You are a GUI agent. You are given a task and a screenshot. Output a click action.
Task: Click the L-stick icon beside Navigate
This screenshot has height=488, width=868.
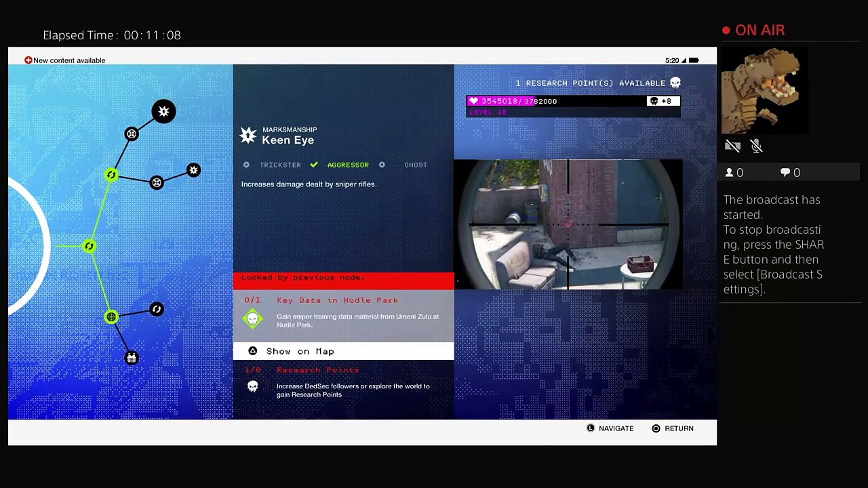(591, 428)
